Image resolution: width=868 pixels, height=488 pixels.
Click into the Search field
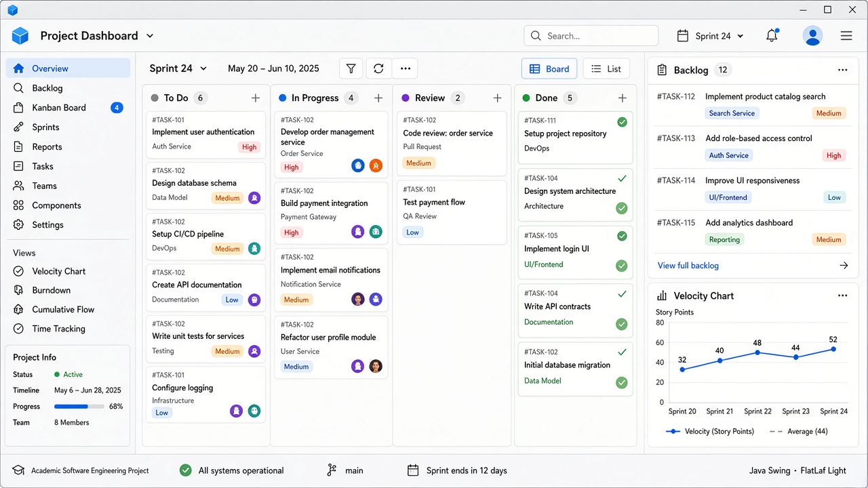click(591, 36)
